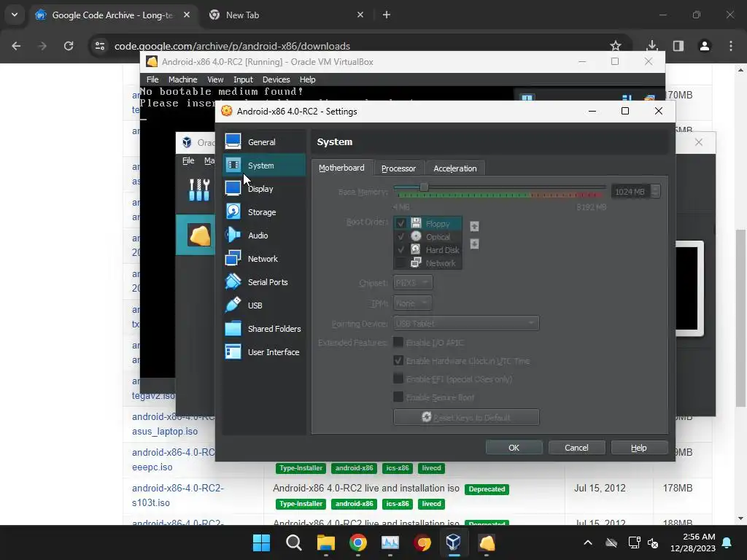The height and width of the screenshot is (560, 747).
Task: Select Android VM icon in VirtualBox Manager
Action: [199, 235]
